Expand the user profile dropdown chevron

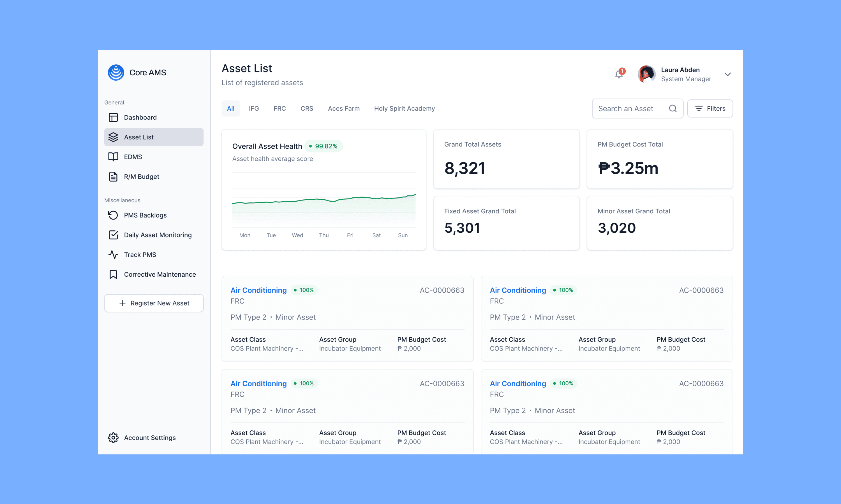(x=727, y=74)
